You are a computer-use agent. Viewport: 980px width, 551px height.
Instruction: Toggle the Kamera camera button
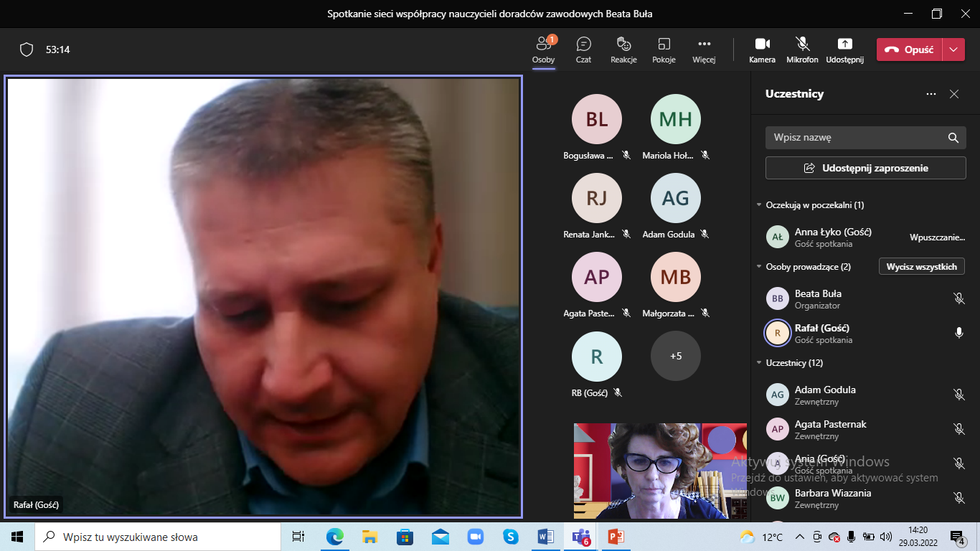point(762,50)
